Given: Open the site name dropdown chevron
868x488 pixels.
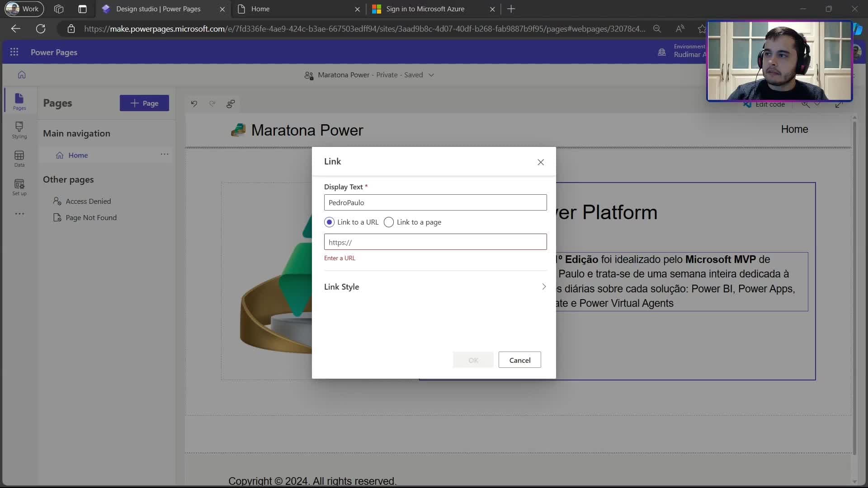Looking at the screenshot, I should click(431, 75).
